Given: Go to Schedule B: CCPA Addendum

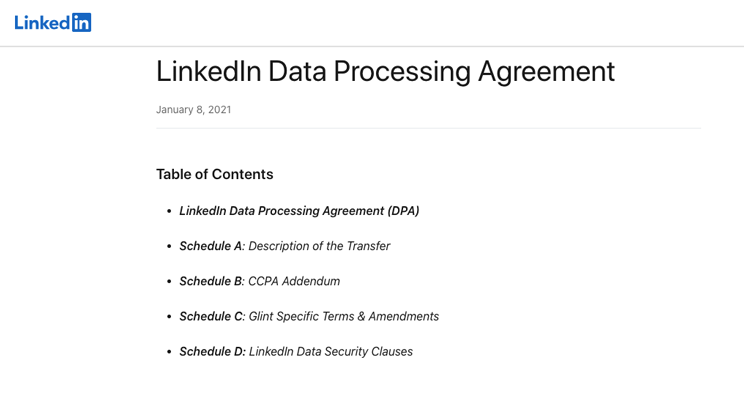Looking at the screenshot, I should [x=260, y=281].
